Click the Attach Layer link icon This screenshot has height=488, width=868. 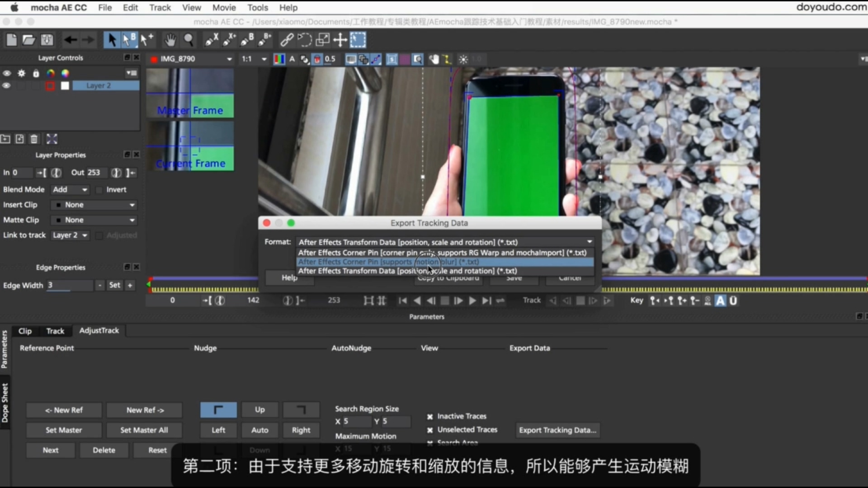tap(287, 40)
